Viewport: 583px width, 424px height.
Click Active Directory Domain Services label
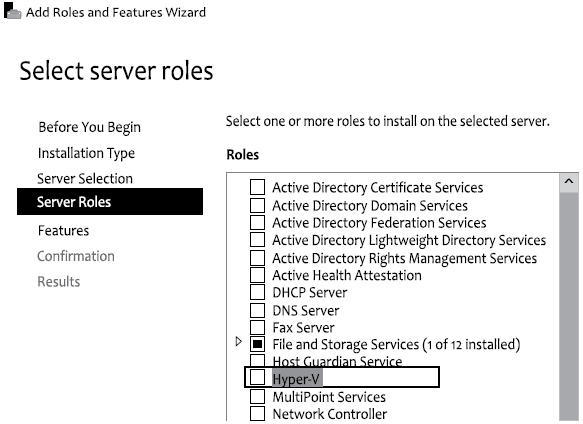[370, 205]
